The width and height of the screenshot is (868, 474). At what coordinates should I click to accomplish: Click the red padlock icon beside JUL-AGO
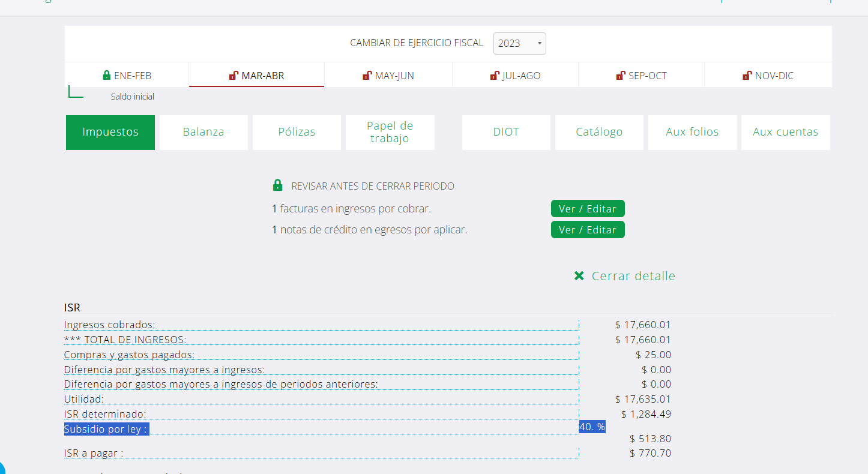495,76
